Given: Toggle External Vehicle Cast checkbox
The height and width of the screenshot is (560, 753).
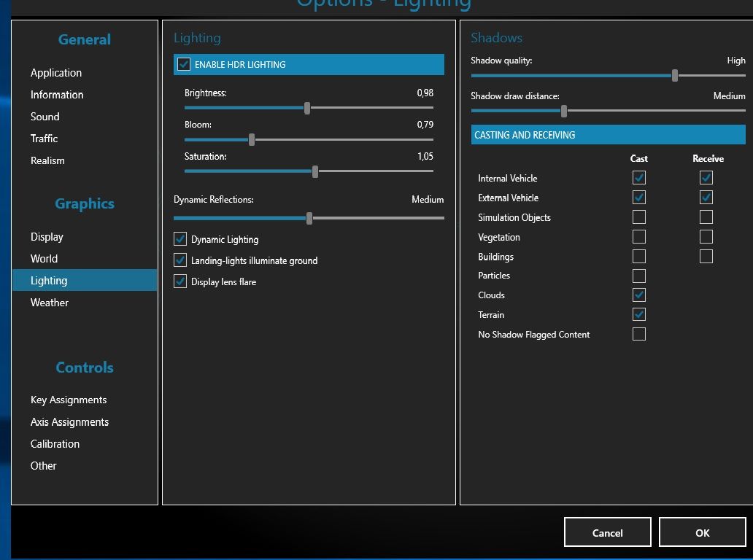Looking at the screenshot, I should [638, 197].
